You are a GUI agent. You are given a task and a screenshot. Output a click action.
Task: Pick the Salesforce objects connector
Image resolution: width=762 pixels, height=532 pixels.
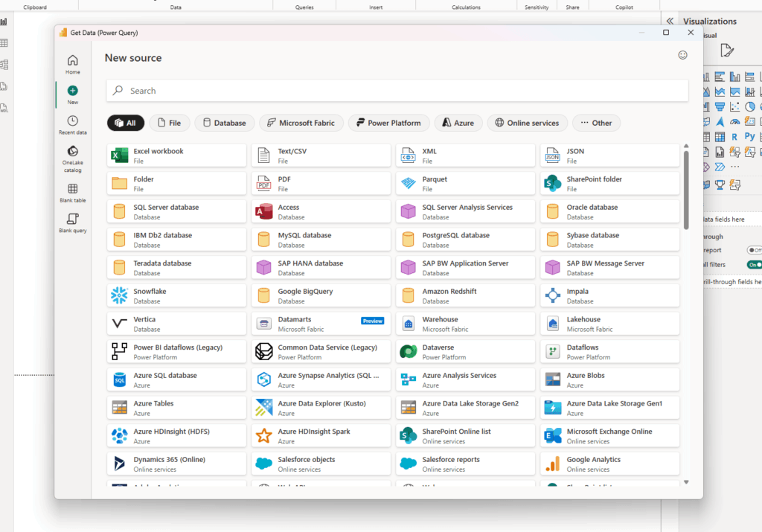pos(321,464)
